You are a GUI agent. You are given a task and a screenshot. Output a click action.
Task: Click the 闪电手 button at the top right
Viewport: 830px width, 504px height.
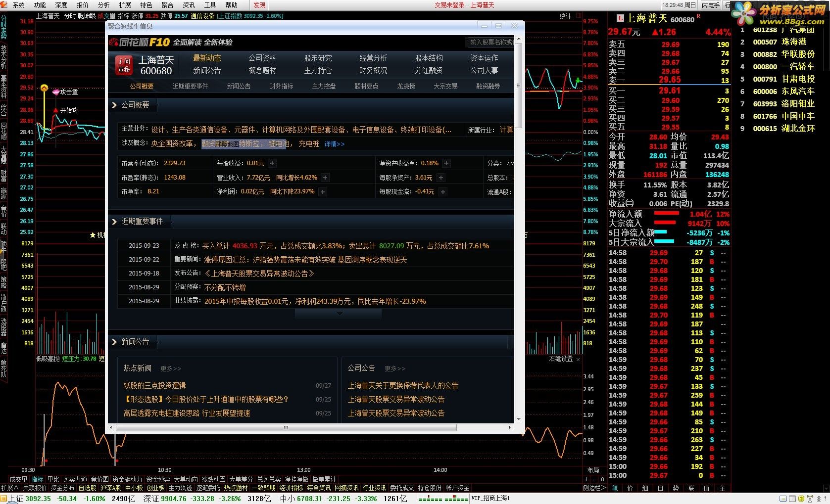pos(710,5)
